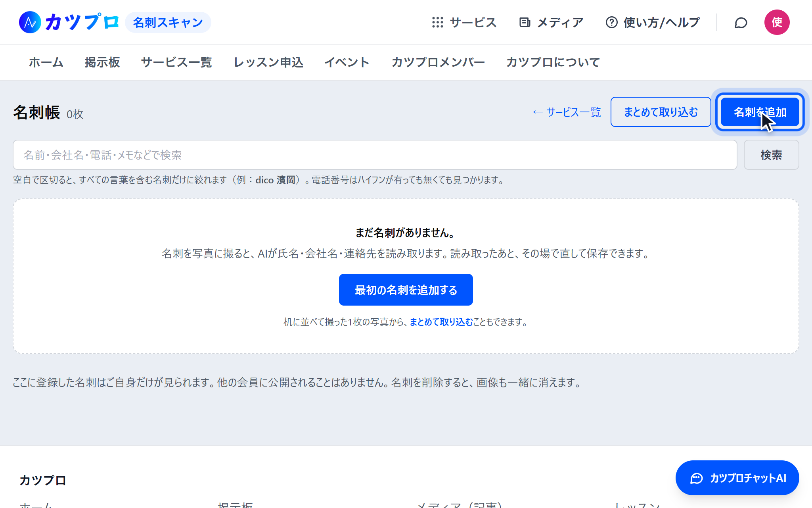Open the サービス grid menu
812x508 pixels.
464,22
